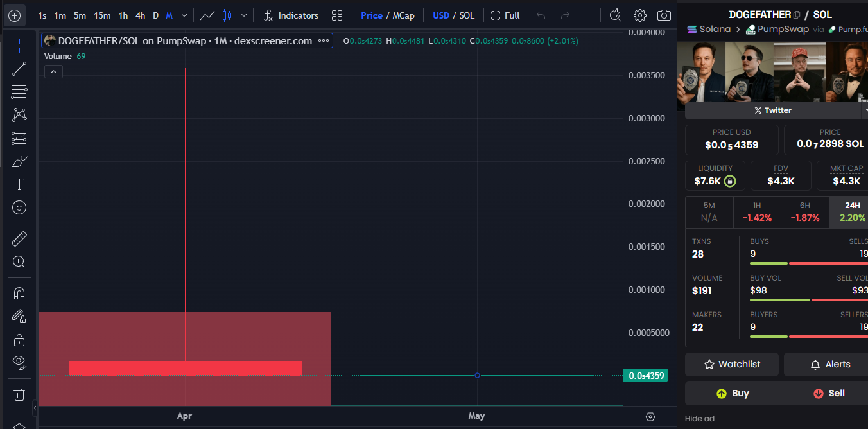Screen dimensions: 868x429
Task: Expand the chart type dropdown arrow
Action: (244, 15)
